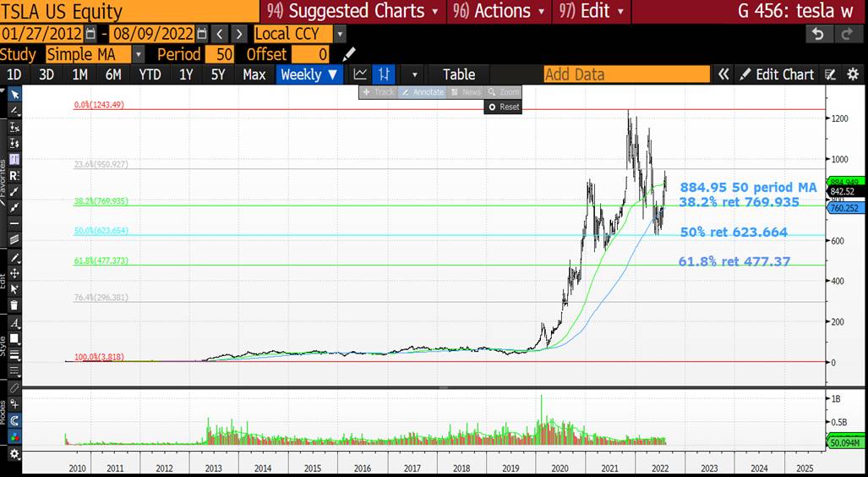Click the study edit pencil icon
Image resolution: width=868 pixels, height=477 pixels.
(x=349, y=54)
